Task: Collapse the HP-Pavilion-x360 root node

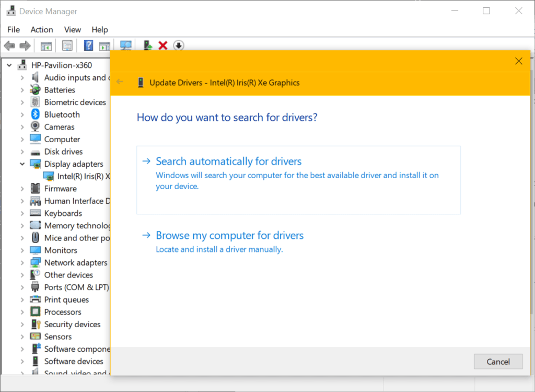Action: (x=9, y=65)
